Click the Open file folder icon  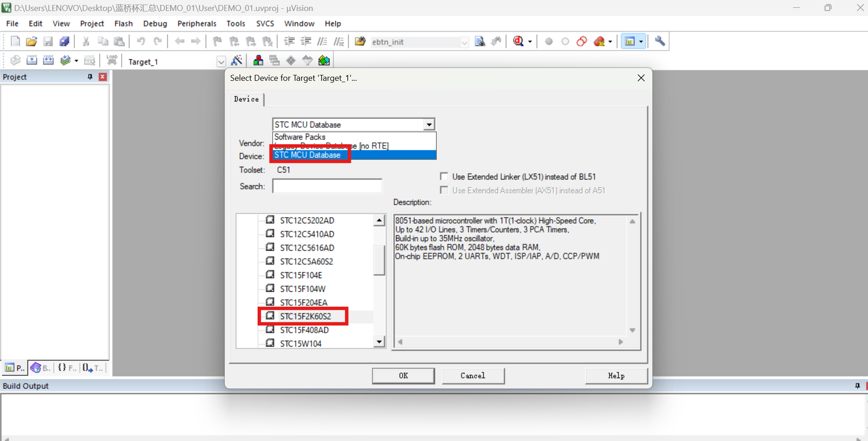click(31, 42)
